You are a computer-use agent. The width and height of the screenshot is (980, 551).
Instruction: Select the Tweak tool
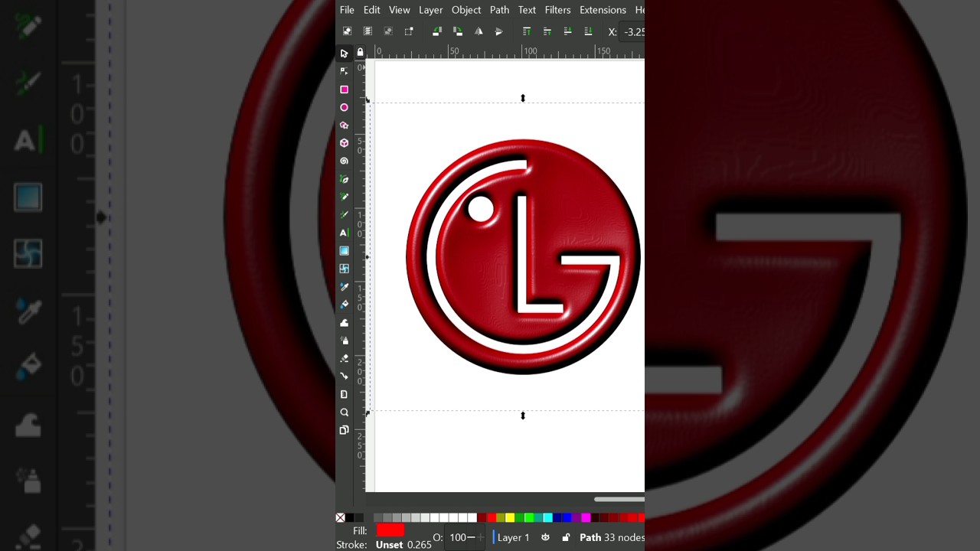[344, 322]
